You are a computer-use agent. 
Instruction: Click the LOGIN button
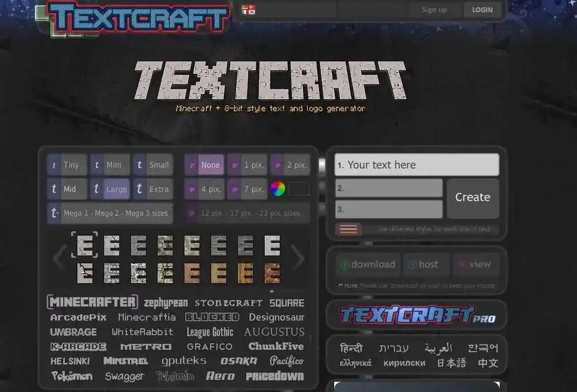click(x=482, y=10)
